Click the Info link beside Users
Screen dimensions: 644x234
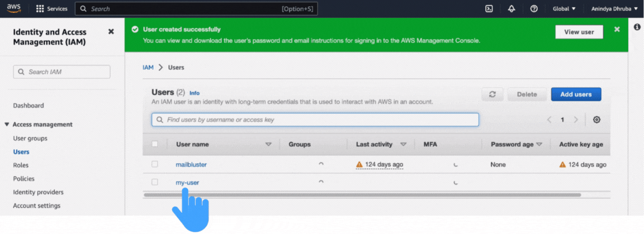coord(195,93)
